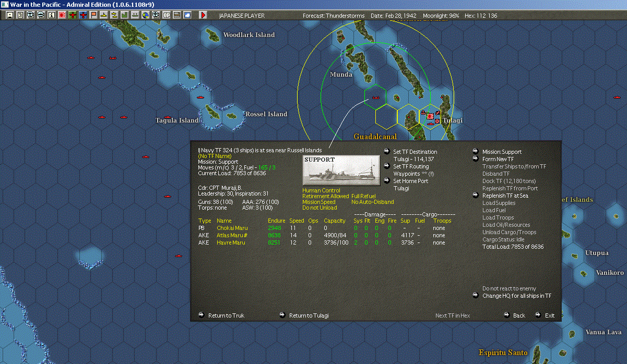The width and height of the screenshot is (627, 364).
Task: Click the red plane on blue icon
Action: pyautogui.click(x=82, y=15)
